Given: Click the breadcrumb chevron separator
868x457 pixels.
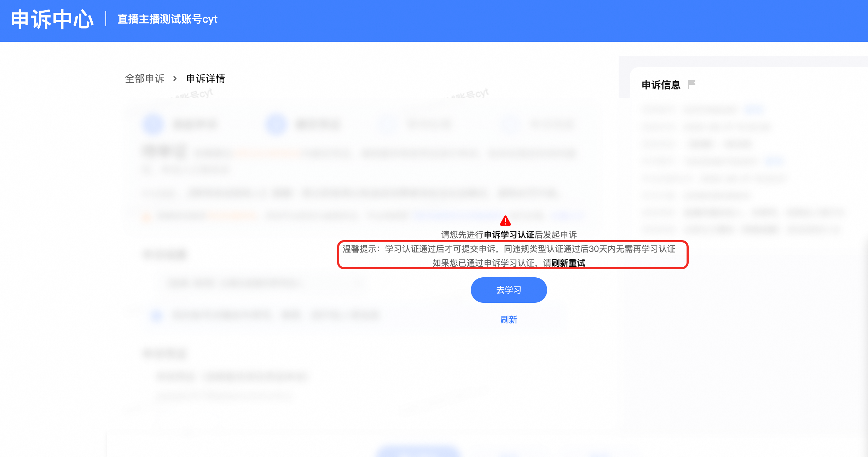Looking at the screenshot, I should [175, 79].
